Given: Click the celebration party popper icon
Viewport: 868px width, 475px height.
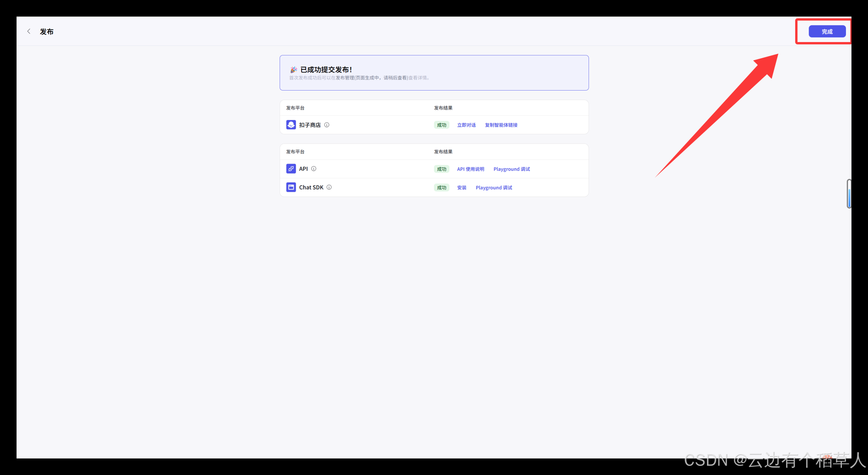Looking at the screenshot, I should (x=293, y=70).
